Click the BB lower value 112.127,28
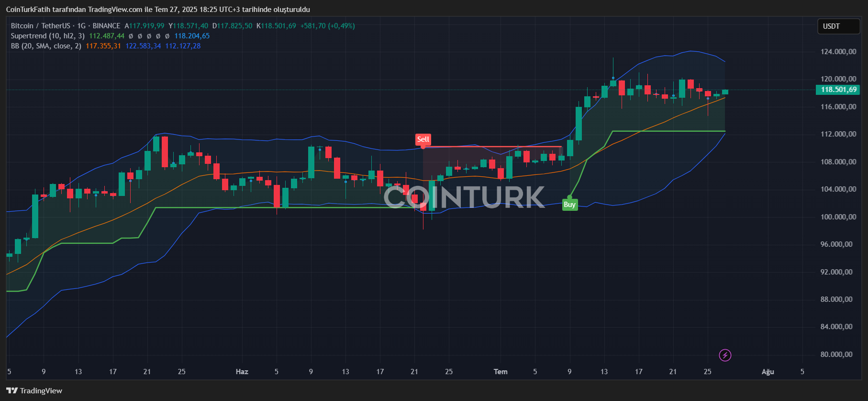The height and width of the screenshot is (401, 868). click(x=183, y=46)
